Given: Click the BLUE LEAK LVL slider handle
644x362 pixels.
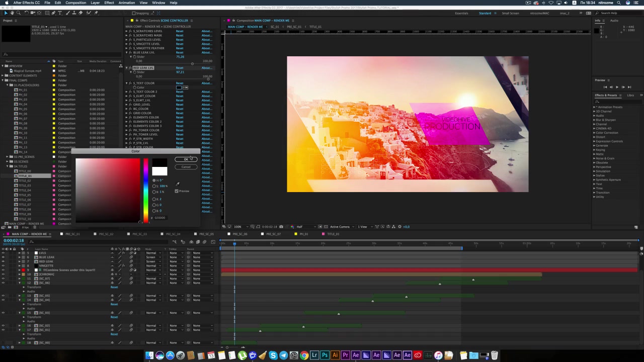Looking at the screenshot, I should point(192,64).
